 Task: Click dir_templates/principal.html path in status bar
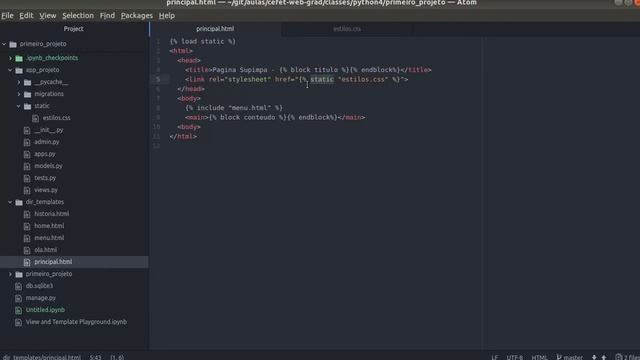coord(42,357)
